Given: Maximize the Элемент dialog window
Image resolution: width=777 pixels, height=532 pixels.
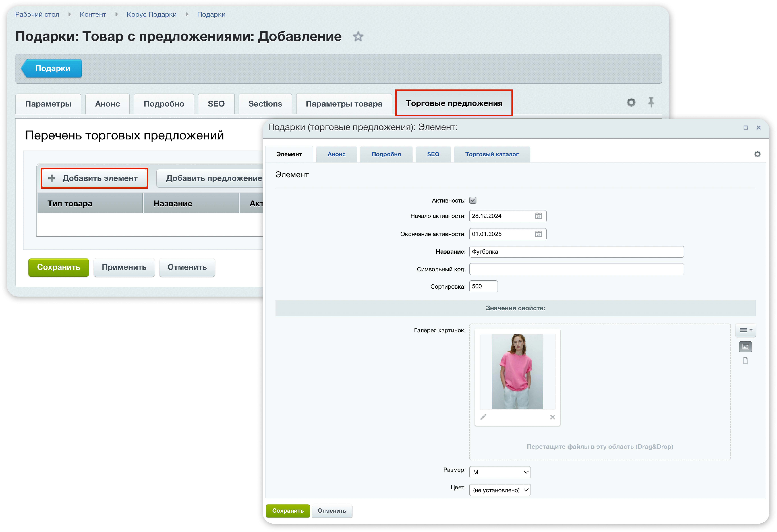Looking at the screenshot, I should (746, 128).
